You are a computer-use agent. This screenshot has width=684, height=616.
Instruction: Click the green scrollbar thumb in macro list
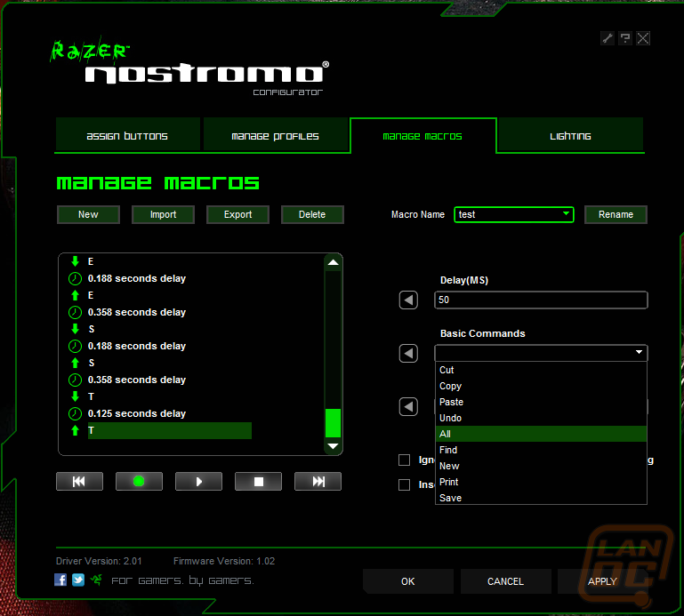tap(334, 423)
